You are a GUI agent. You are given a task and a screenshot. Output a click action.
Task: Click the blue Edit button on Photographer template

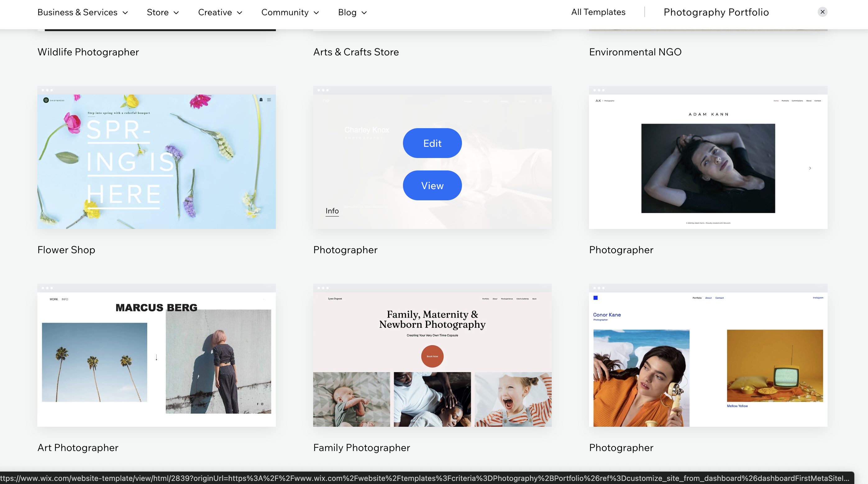[x=432, y=143]
